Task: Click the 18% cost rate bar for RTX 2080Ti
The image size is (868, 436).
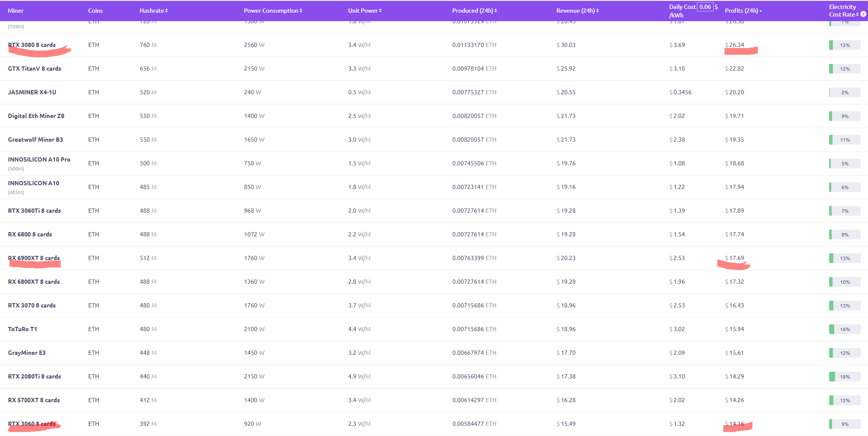Action: click(845, 377)
